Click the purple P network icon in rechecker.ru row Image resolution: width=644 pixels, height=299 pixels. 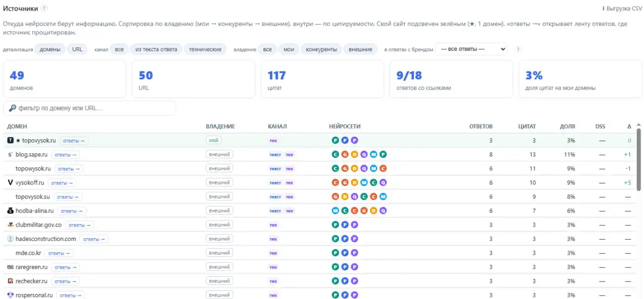click(x=354, y=281)
